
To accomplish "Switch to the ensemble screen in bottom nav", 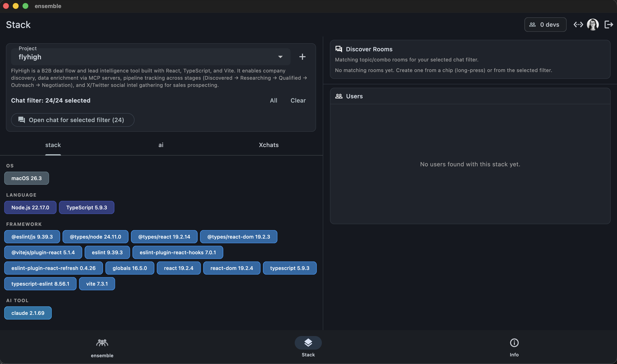I will point(102,347).
